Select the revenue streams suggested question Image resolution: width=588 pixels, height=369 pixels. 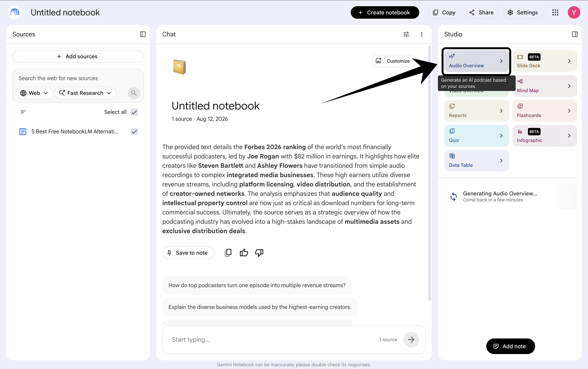click(257, 285)
